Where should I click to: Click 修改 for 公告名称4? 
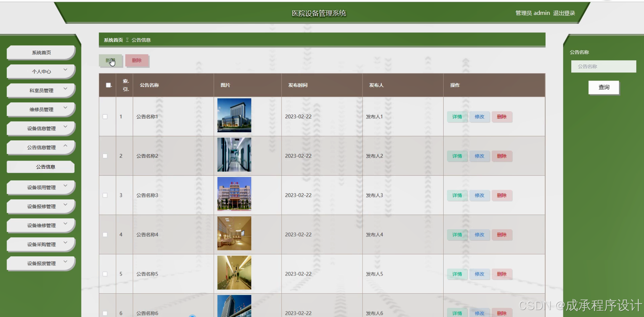click(479, 235)
